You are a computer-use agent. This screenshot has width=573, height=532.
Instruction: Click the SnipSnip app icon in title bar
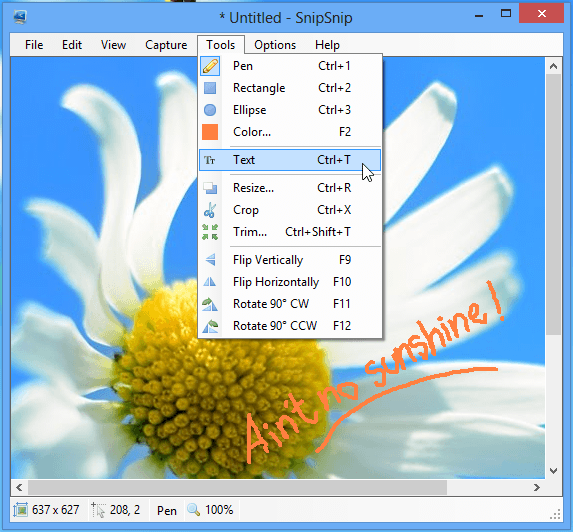point(20,17)
